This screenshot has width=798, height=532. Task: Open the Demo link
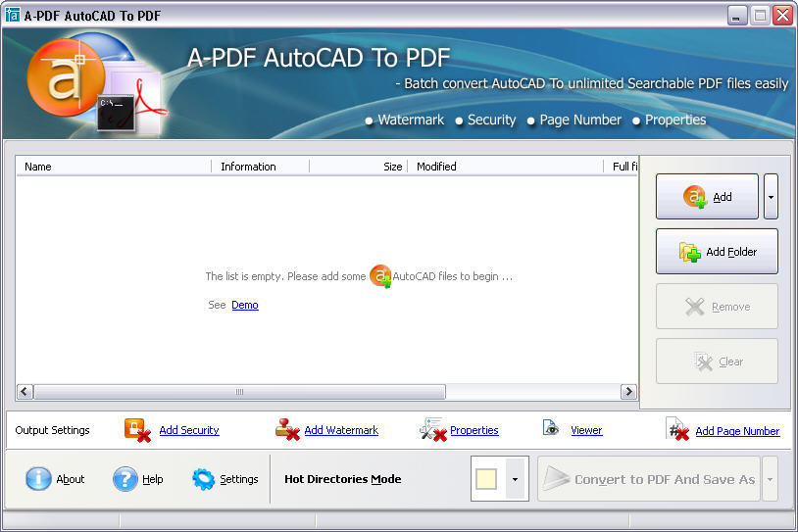click(245, 305)
